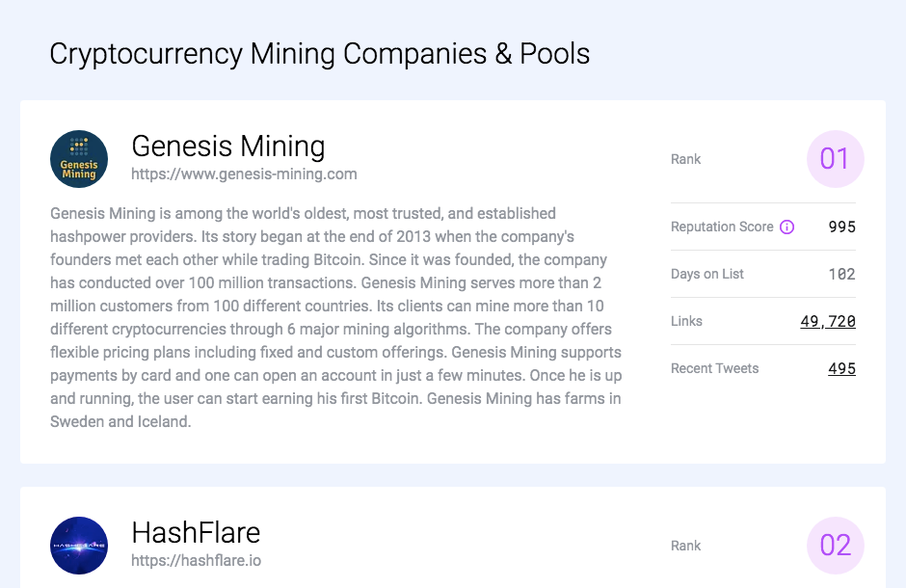Click the Days on List value 102
The height and width of the screenshot is (588, 906).
[843, 274]
